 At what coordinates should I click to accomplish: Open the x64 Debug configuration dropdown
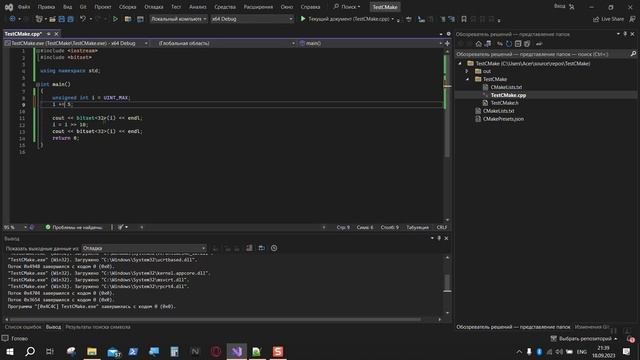[252, 19]
